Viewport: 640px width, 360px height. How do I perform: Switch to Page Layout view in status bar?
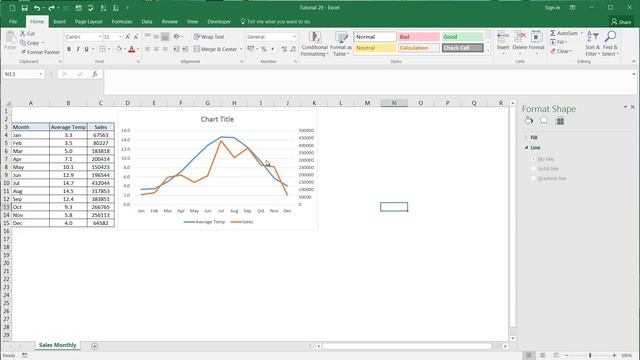542,356
